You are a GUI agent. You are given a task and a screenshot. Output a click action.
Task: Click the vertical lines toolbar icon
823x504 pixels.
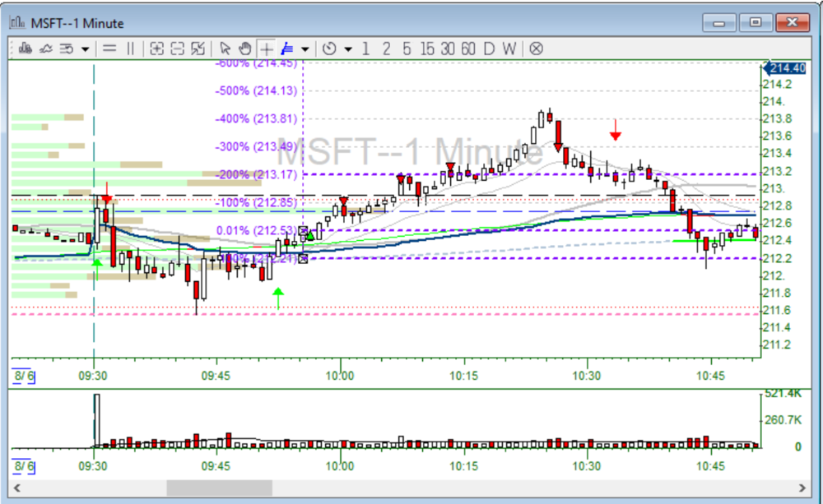click(130, 49)
